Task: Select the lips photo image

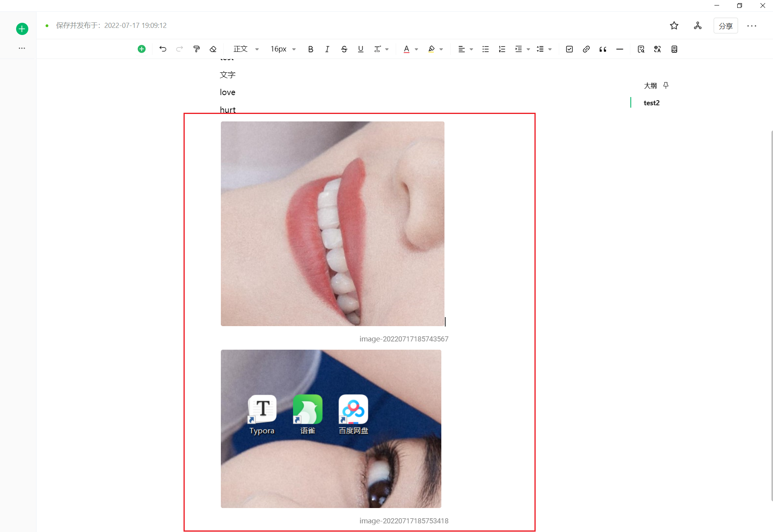Action: click(x=332, y=224)
